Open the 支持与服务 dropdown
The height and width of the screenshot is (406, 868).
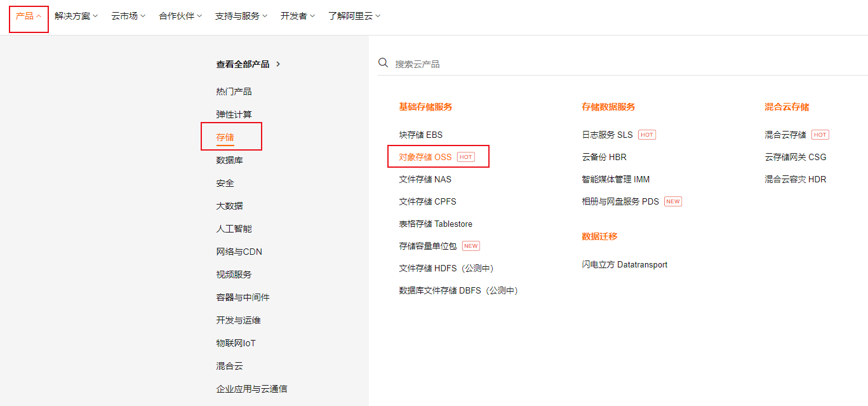coord(241,16)
